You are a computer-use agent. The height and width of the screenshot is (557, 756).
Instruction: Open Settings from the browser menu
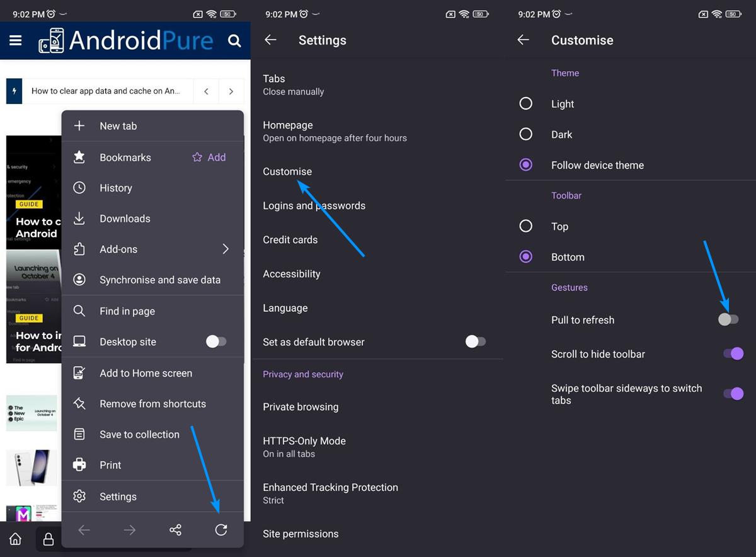[x=118, y=497]
